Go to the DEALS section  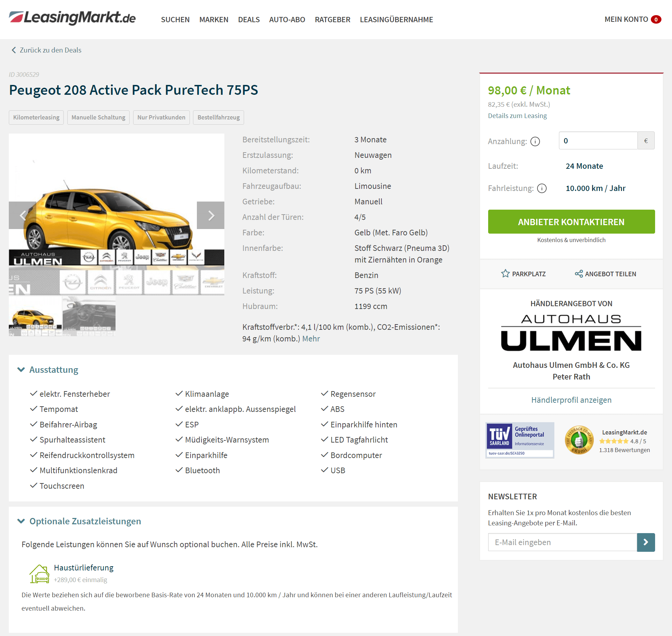click(249, 20)
